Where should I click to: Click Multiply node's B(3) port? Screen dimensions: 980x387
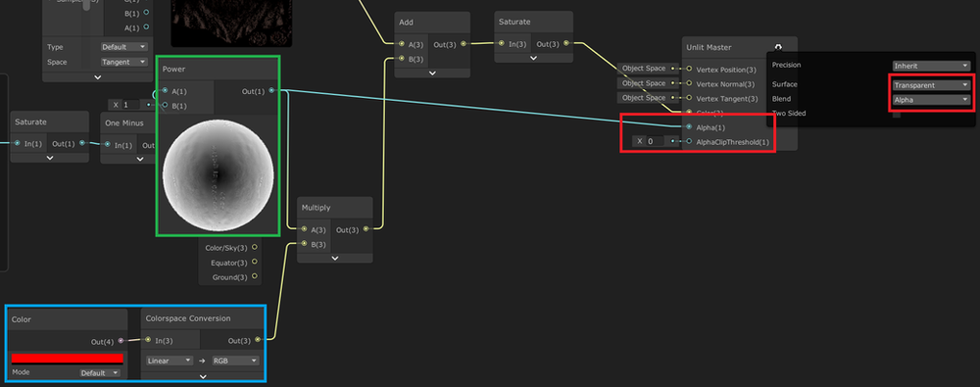[x=305, y=244]
